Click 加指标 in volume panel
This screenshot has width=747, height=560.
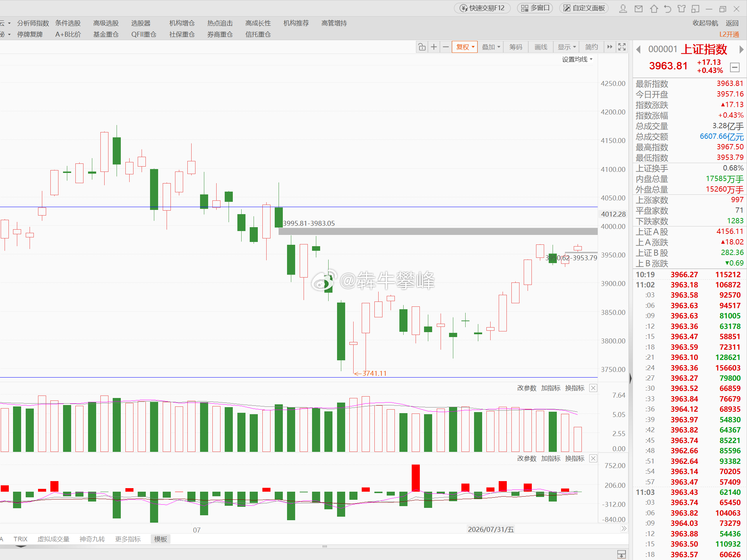click(551, 388)
